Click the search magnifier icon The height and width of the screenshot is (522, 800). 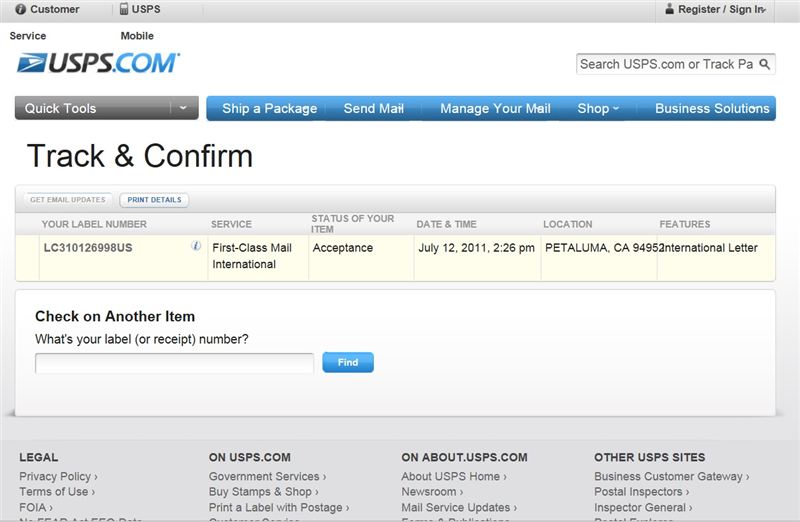tap(764, 64)
